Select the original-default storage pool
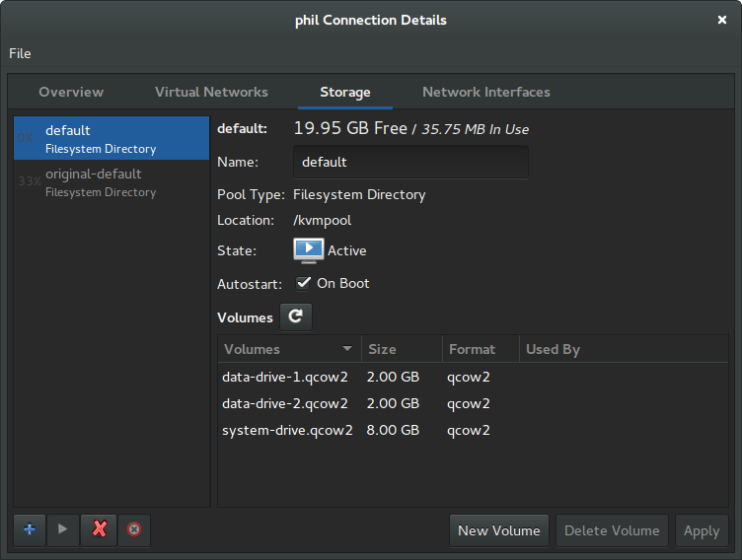This screenshot has height=560, width=742. coord(111,181)
